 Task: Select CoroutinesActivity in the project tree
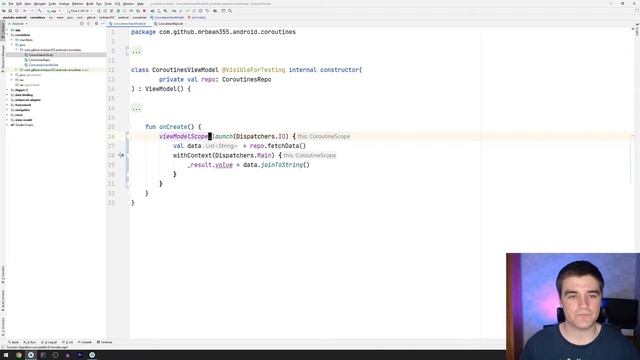[x=41, y=55]
